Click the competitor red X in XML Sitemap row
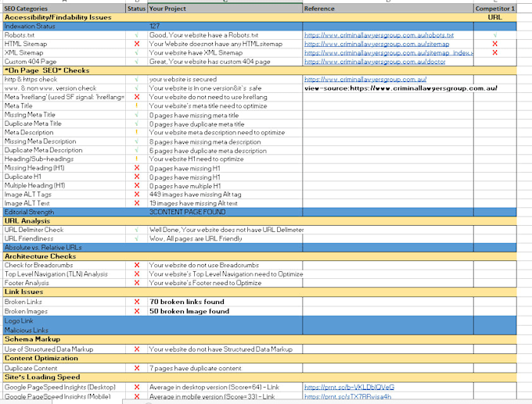 [494, 52]
